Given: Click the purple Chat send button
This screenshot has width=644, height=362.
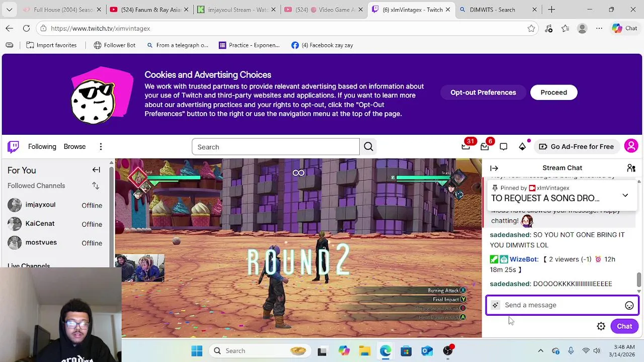Looking at the screenshot, I should click(624, 326).
